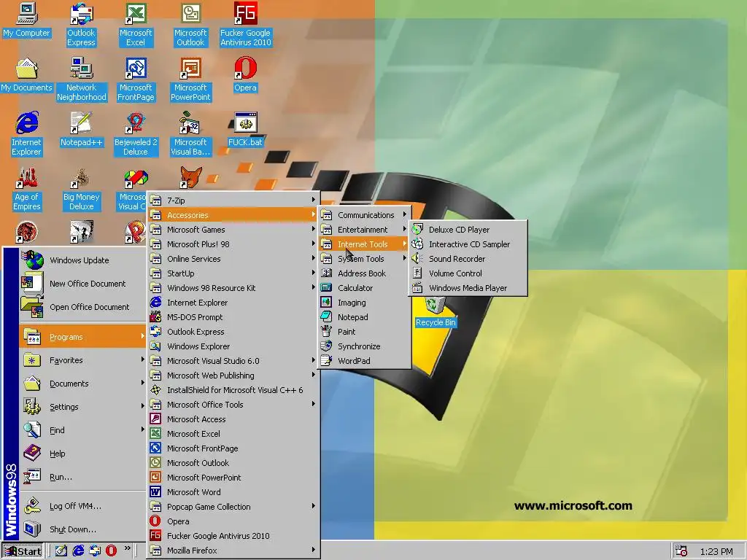Choose New Office Document
747x560 pixels.
coord(82,284)
